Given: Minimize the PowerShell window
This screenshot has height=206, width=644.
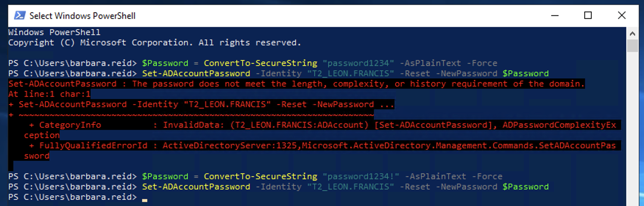Looking at the screenshot, I should [x=555, y=15].
